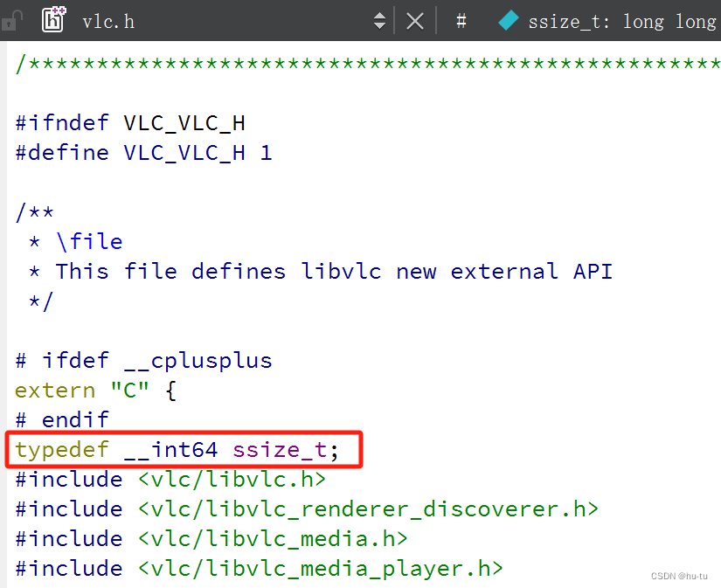Click the X icon in the header bar

pos(415,20)
